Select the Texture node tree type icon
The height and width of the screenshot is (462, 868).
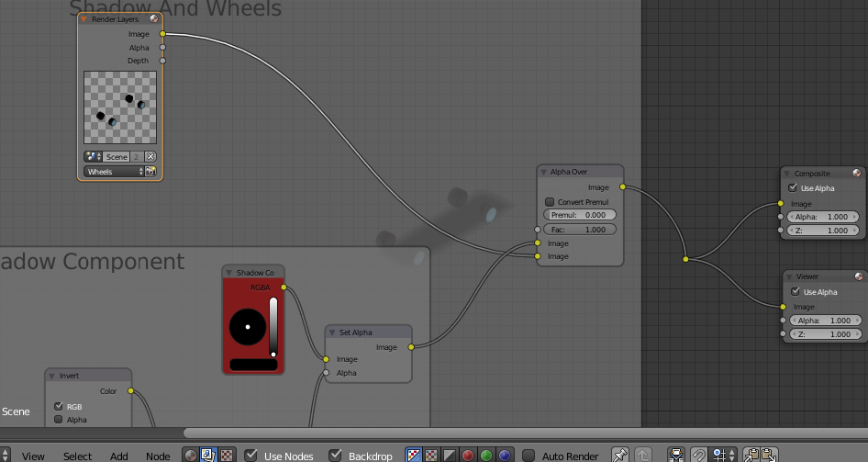(x=227, y=456)
